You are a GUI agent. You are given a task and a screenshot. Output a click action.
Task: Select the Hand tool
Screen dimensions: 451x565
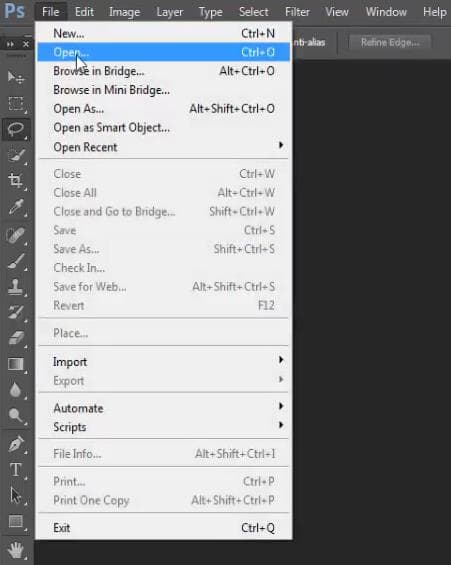[x=16, y=550]
